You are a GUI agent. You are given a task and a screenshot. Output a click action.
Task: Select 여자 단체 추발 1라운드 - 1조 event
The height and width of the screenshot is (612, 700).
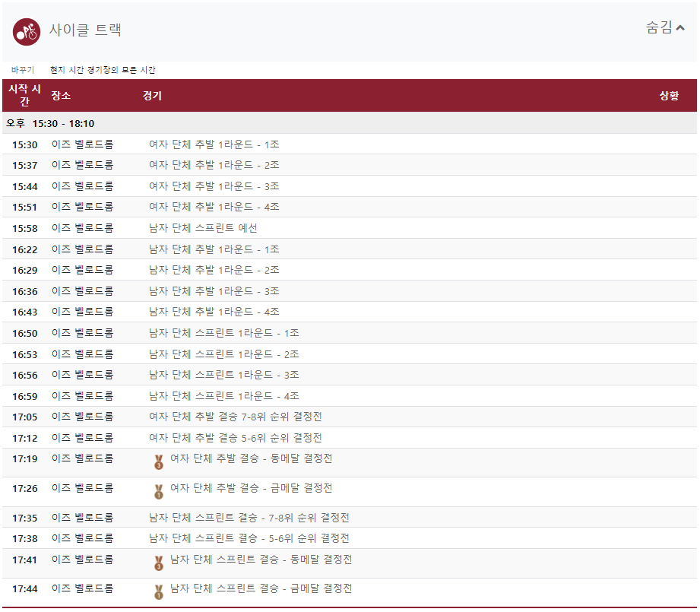214,144
